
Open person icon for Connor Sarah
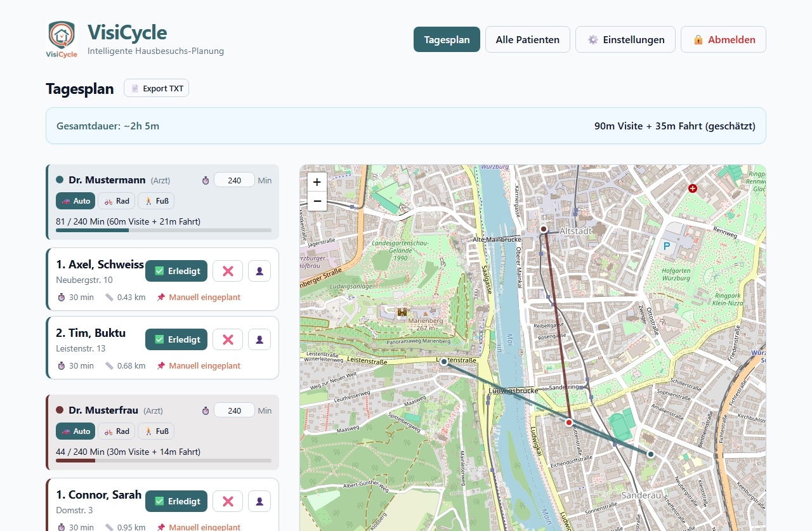click(x=259, y=501)
